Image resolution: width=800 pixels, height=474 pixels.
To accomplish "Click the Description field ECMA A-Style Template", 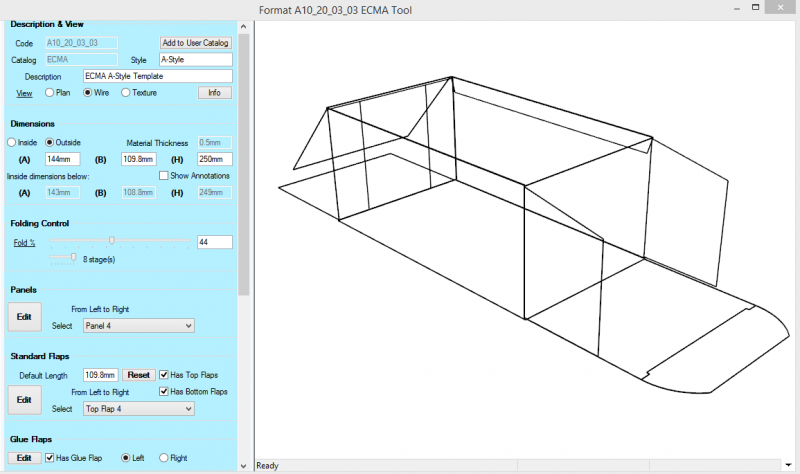I will [158, 76].
